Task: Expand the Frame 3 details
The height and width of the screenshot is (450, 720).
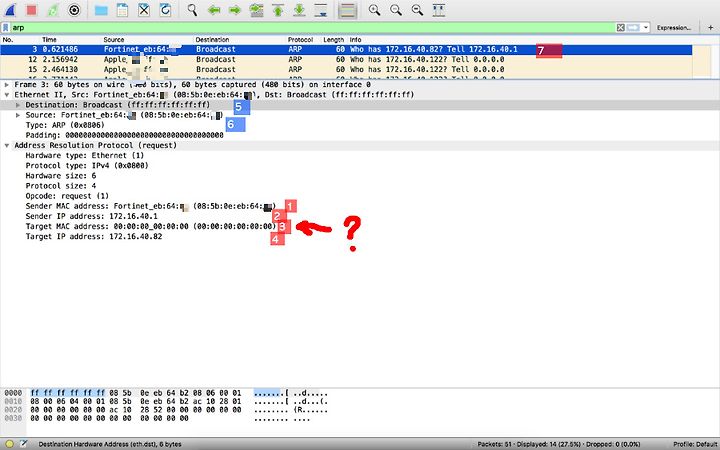Action: pos(6,84)
